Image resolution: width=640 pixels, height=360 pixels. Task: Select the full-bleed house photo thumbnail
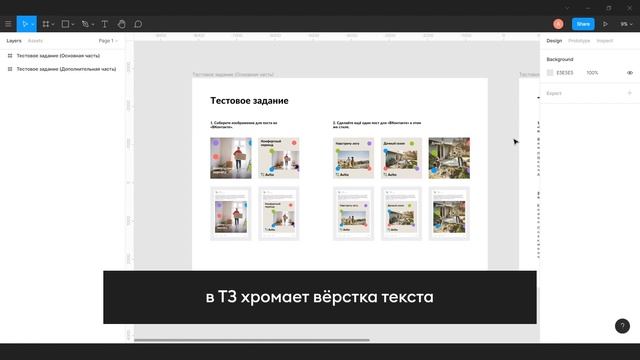(x=449, y=158)
